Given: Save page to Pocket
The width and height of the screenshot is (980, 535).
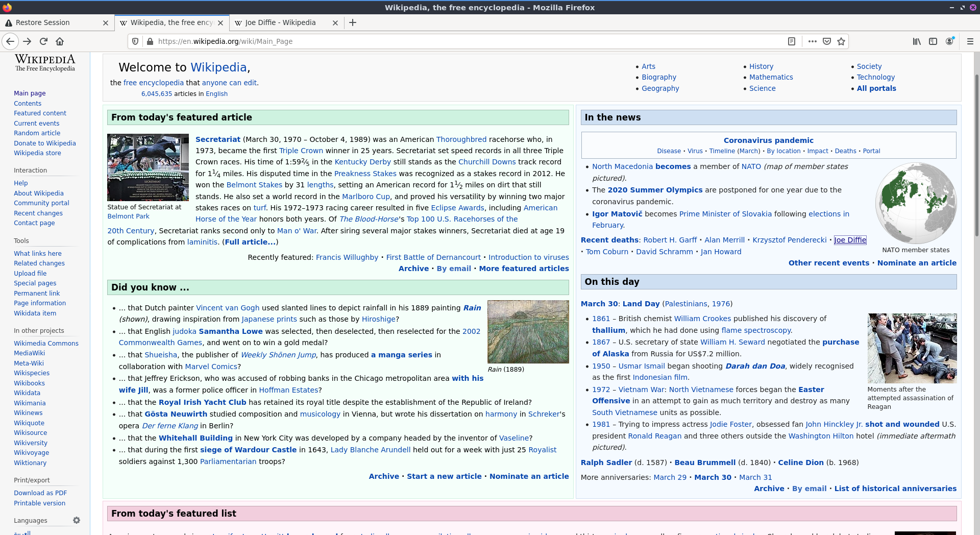Looking at the screenshot, I should click(x=827, y=41).
